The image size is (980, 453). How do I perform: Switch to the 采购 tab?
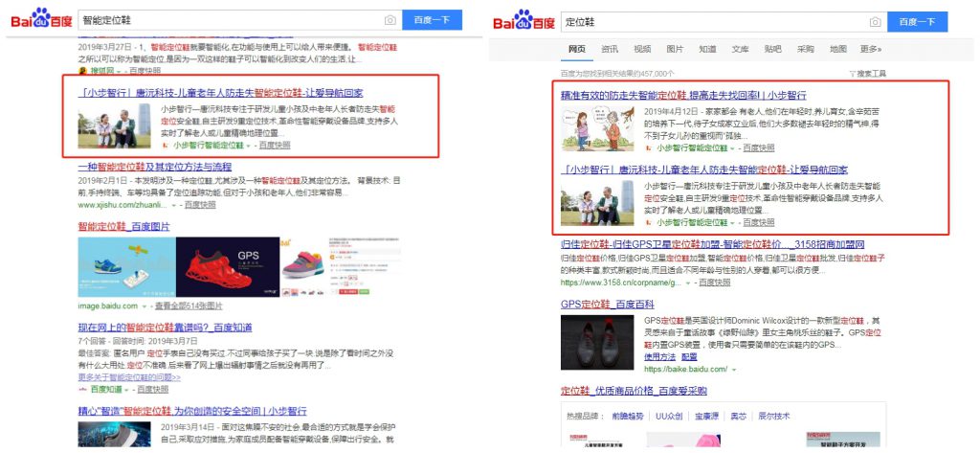click(806, 50)
